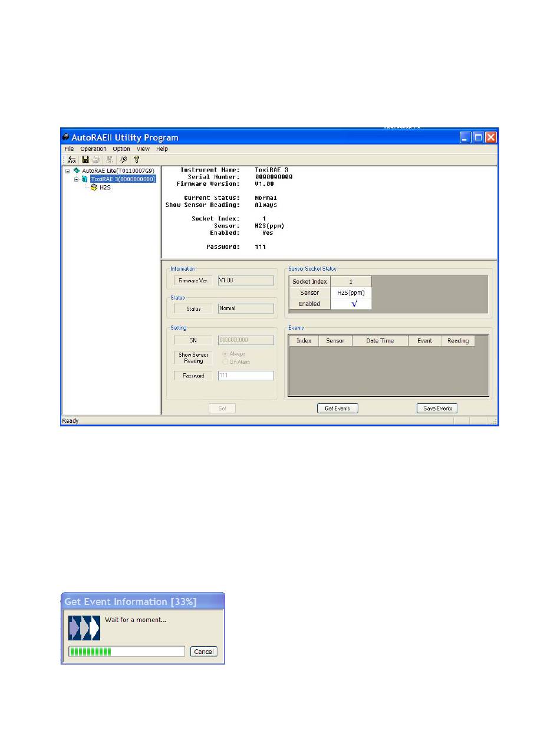
Task: Click the grayed export icon after Print
Action: [x=110, y=159]
